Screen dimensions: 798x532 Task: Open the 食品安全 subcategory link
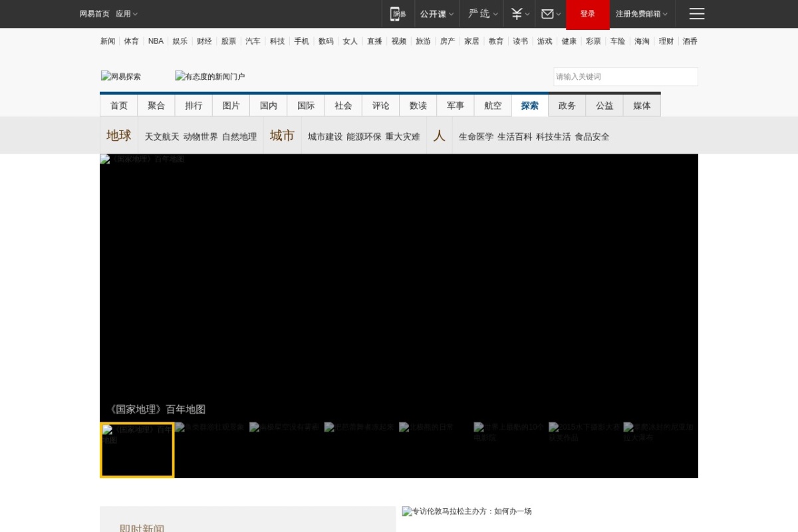point(593,137)
